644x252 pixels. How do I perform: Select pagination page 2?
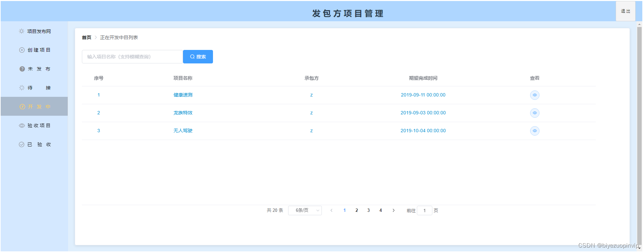click(x=357, y=211)
